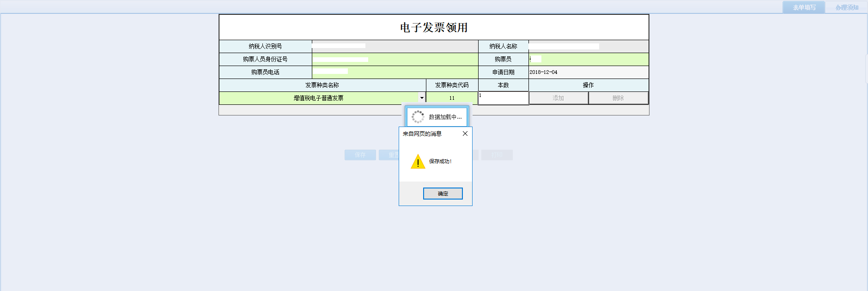The height and width of the screenshot is (291, 868).
Task: Switch to the 表单填写 tab
Action: (804, 7)
